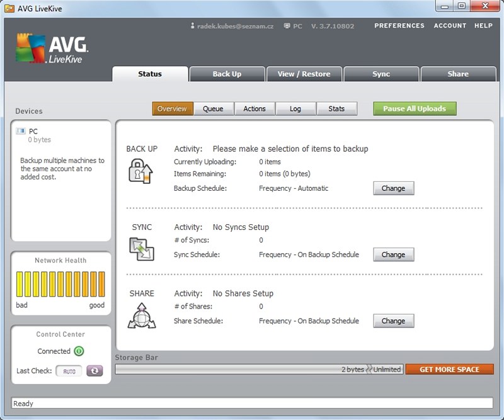Switch to the View / Restore tab
504x420 pixels.
coord(304,74)
